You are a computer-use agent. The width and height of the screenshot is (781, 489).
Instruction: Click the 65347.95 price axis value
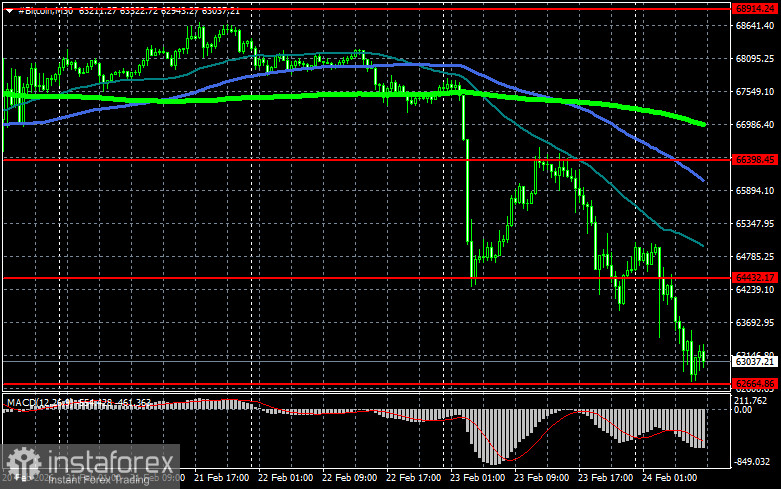[755, 224]
